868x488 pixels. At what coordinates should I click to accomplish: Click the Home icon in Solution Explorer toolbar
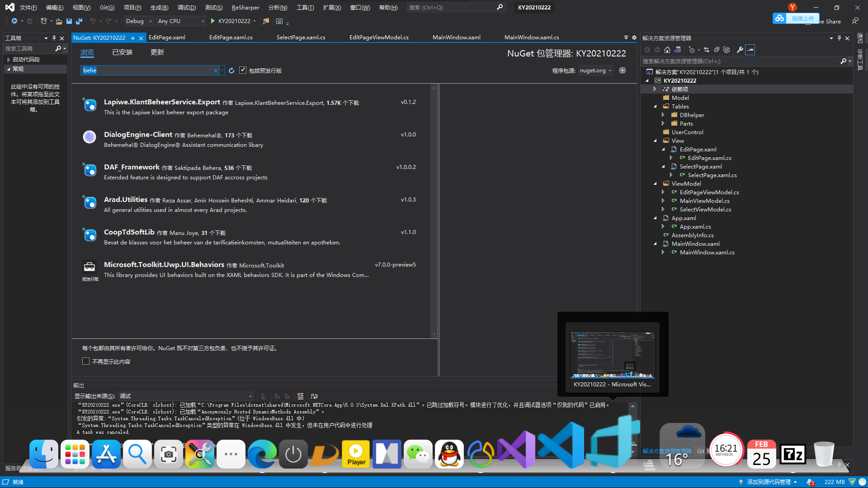click(x=667, y=50)
